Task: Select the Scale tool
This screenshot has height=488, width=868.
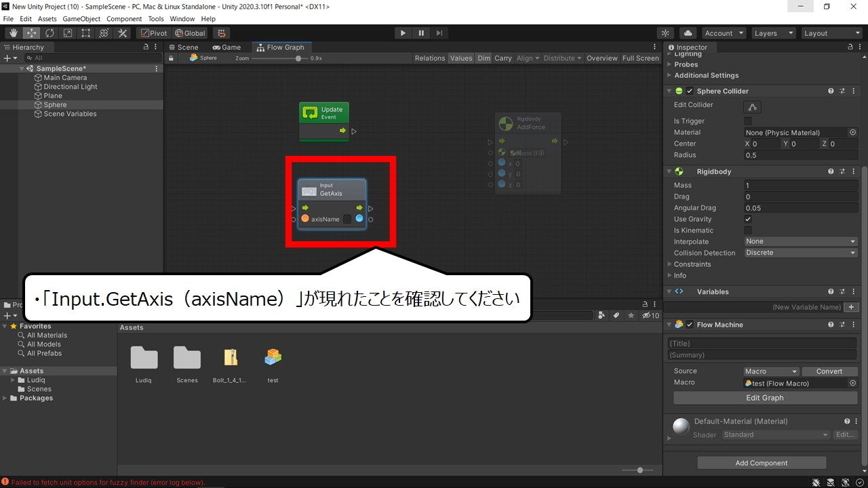Action: 68,33
